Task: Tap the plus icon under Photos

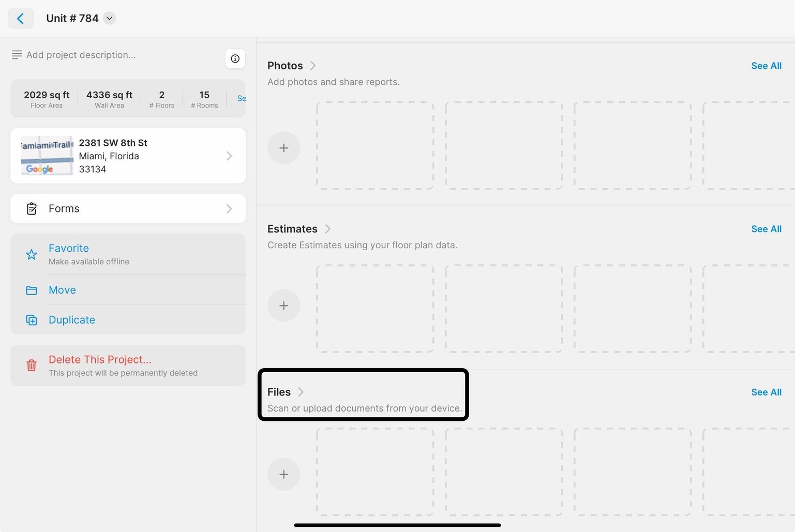Action: pyautogui.click(x=283, y=148)
